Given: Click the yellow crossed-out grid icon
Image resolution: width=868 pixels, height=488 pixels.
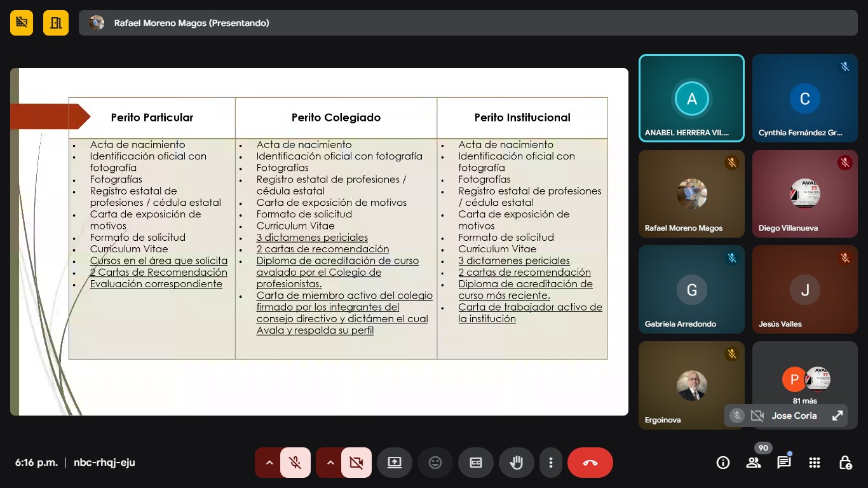Looking at the screenshot, I should point(22,23).
